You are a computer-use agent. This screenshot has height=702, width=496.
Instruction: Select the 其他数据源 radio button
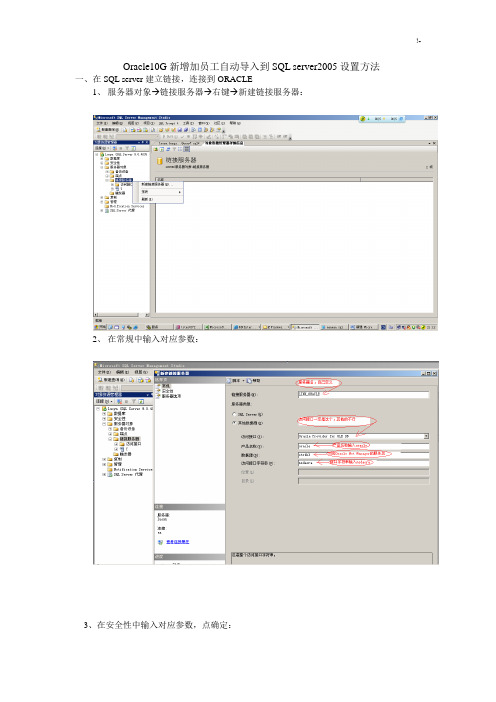234,423
